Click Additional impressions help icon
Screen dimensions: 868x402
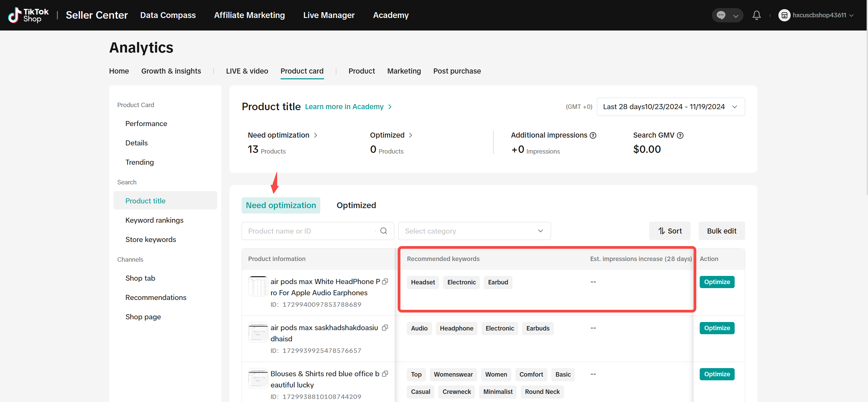pos(593,135)
